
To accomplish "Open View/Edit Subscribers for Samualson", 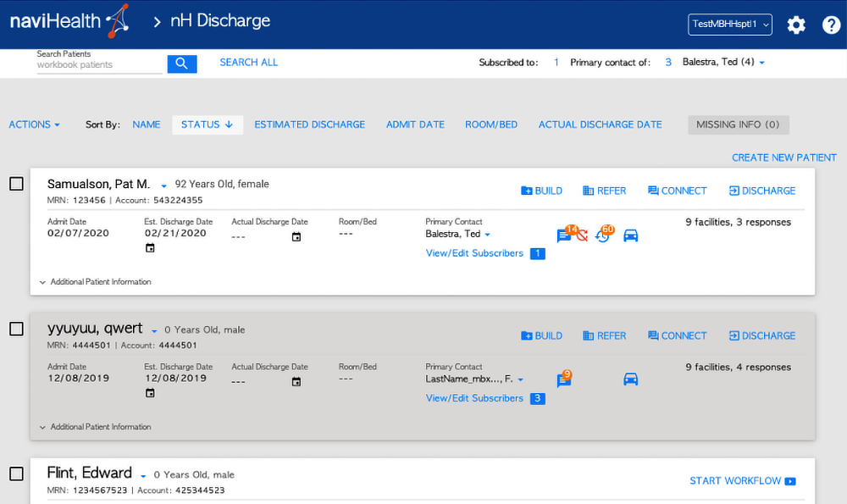I will 474,253.
